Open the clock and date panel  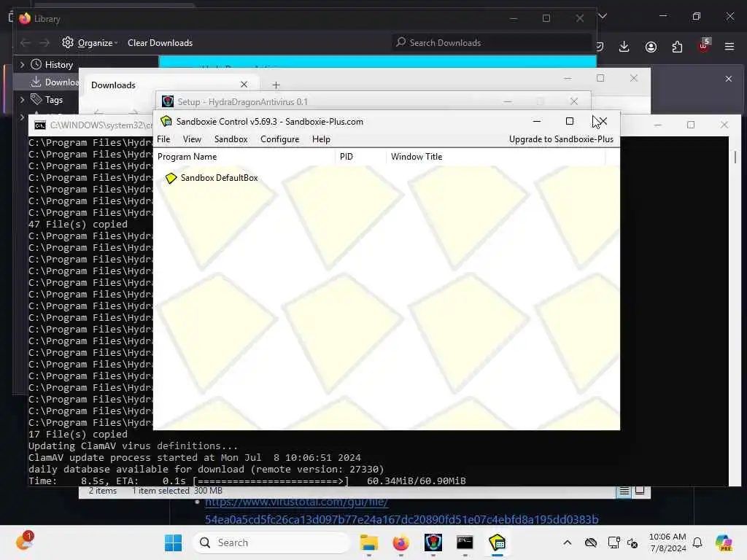pyautogui.click(x=667, y=542)
